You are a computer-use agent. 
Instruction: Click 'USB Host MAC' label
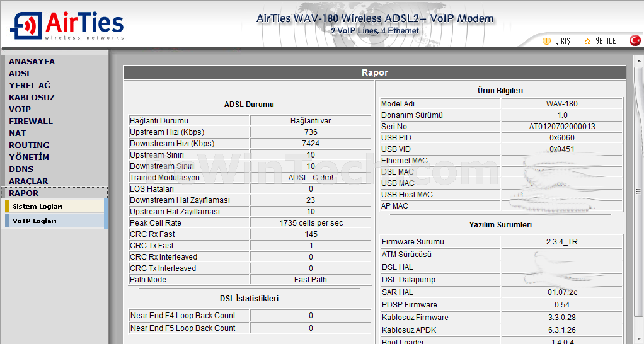pos(406,195)
